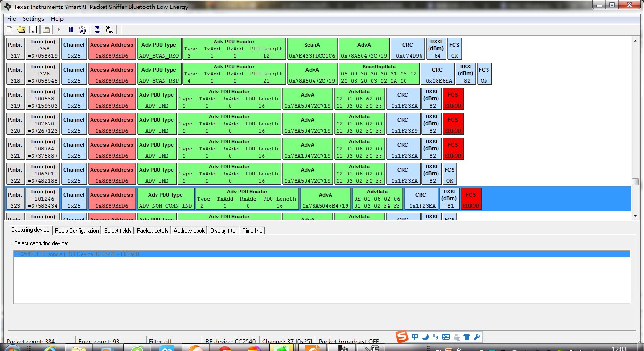
Task: Select the CC2540 USB Dongle capturing device
Action: pos(322,254)
